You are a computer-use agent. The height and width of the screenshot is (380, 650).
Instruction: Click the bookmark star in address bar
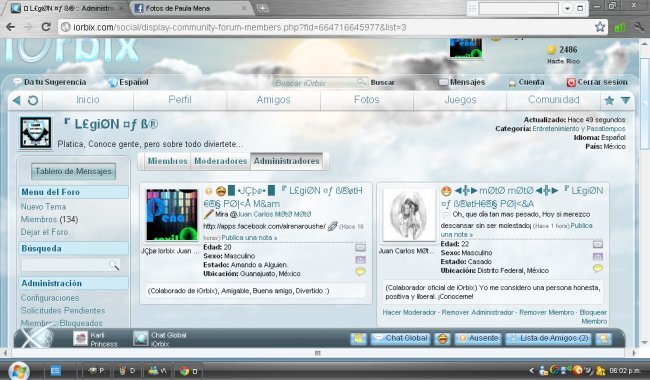[599, 27]
